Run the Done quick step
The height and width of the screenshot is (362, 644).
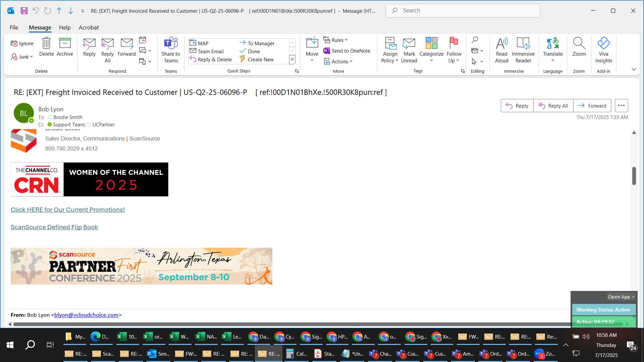(250, 51)
